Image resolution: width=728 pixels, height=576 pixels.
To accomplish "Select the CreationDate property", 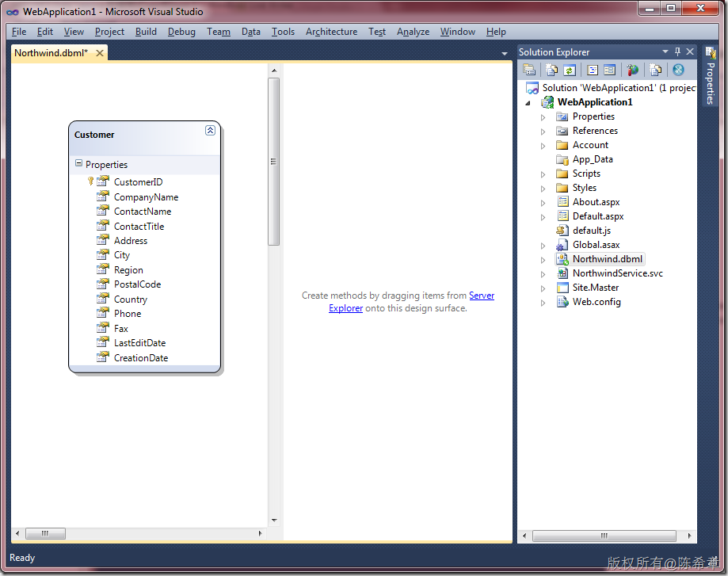I will pos(141,357).
